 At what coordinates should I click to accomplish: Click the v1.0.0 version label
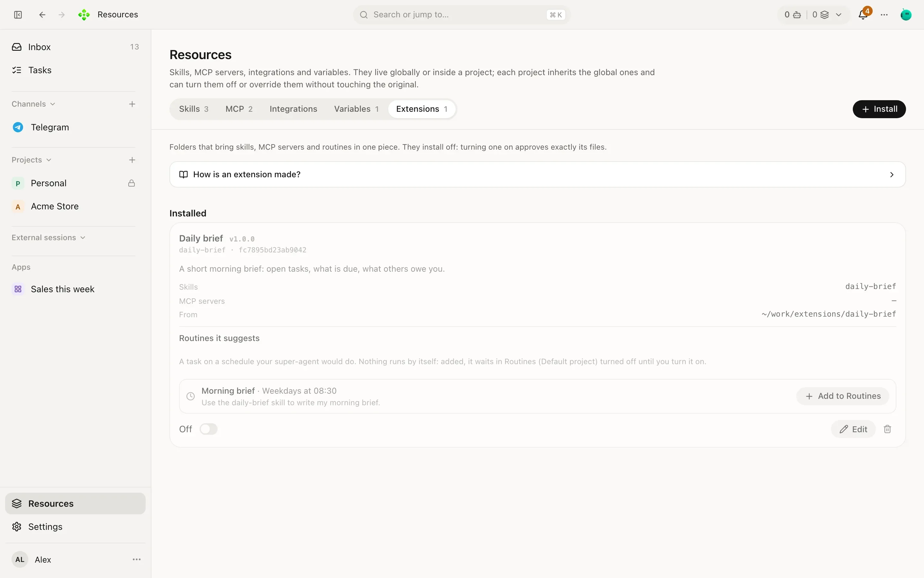tap(242, 239)
